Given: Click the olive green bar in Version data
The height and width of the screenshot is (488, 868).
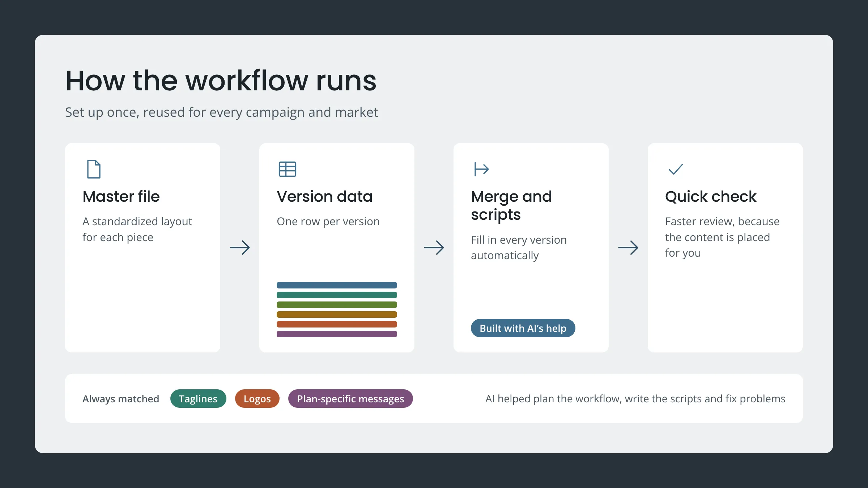Looking at the screenshot, I should pos(337,305).
